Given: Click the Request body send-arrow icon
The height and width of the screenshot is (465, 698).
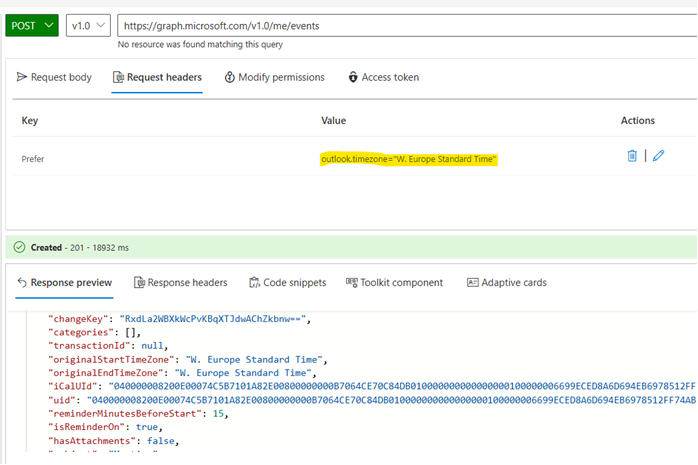Looking at the screenshot, I should tap(21, 77).
